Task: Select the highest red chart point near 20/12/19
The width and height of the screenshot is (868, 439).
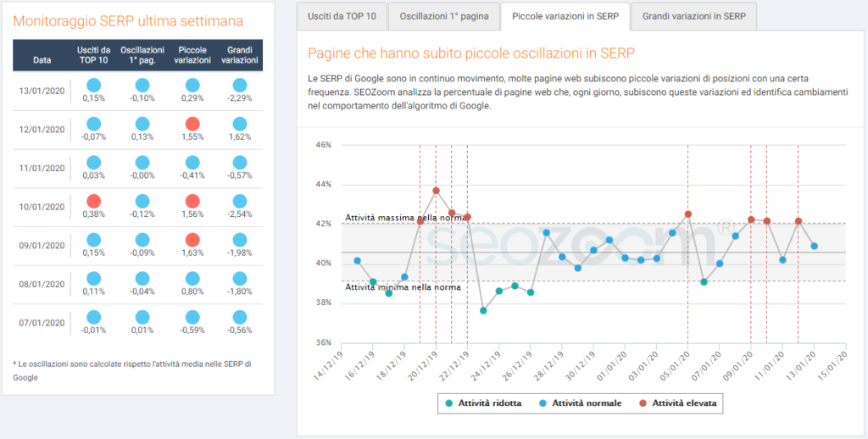Action: click(436, 191)
